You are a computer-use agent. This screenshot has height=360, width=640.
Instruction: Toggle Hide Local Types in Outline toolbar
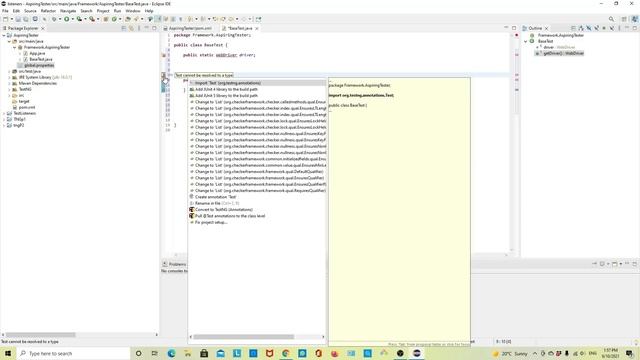[x=612, y=28]
